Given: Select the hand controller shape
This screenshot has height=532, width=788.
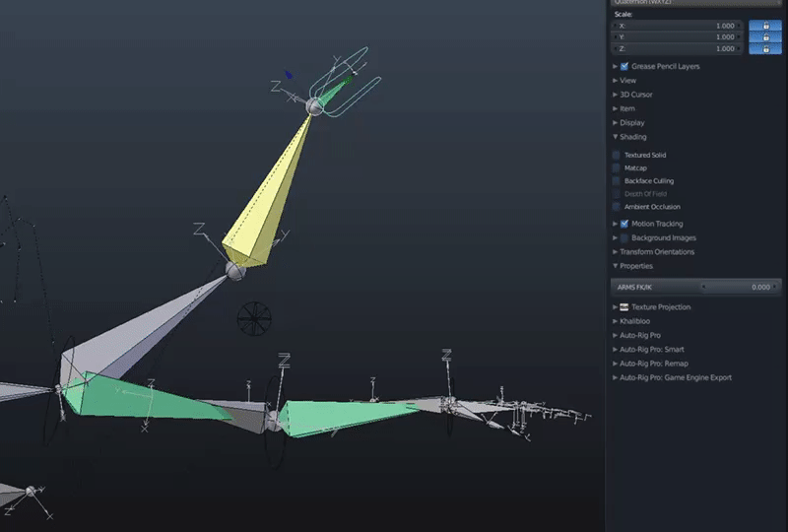Looking at the screenshot, I should coord(347,83).
